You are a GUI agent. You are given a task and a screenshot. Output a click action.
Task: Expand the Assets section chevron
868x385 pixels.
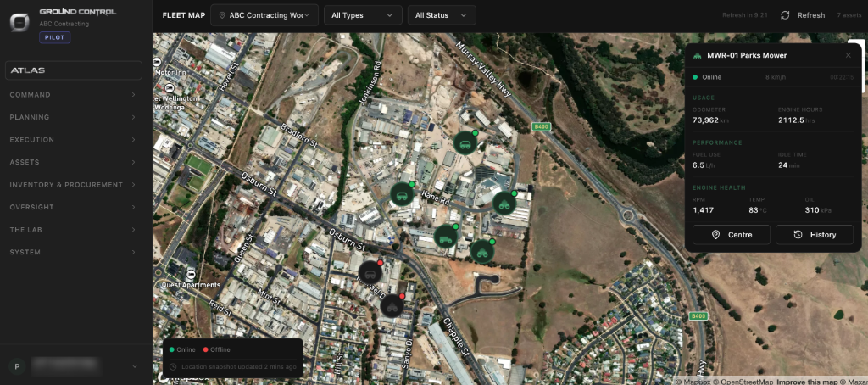[134, 162]
